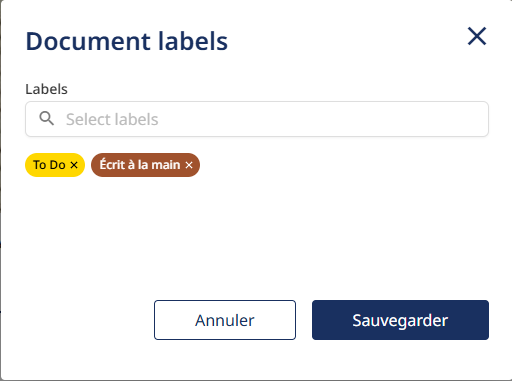Delete To Do tag via its x
Viewport: 512px width, 381px height.
(x=74, y=165)
